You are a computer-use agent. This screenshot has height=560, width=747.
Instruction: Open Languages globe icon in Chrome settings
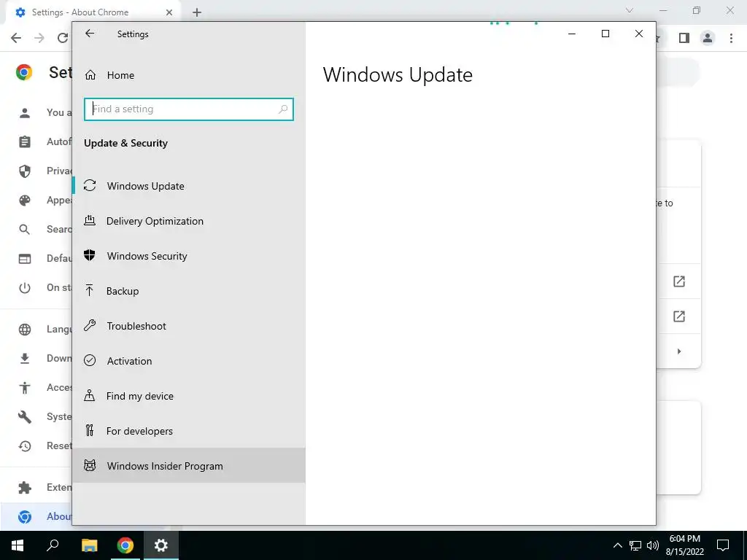coord(25,330)
